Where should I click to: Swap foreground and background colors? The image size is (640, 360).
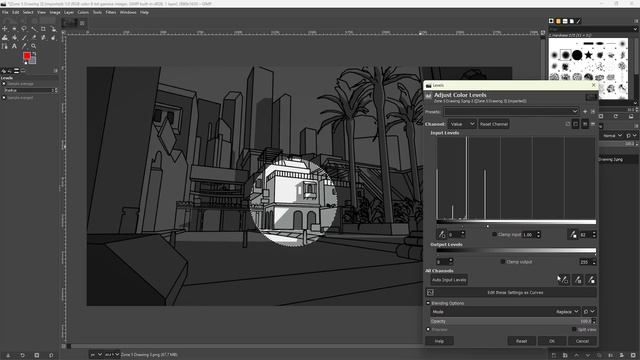[x=34, y=53]
